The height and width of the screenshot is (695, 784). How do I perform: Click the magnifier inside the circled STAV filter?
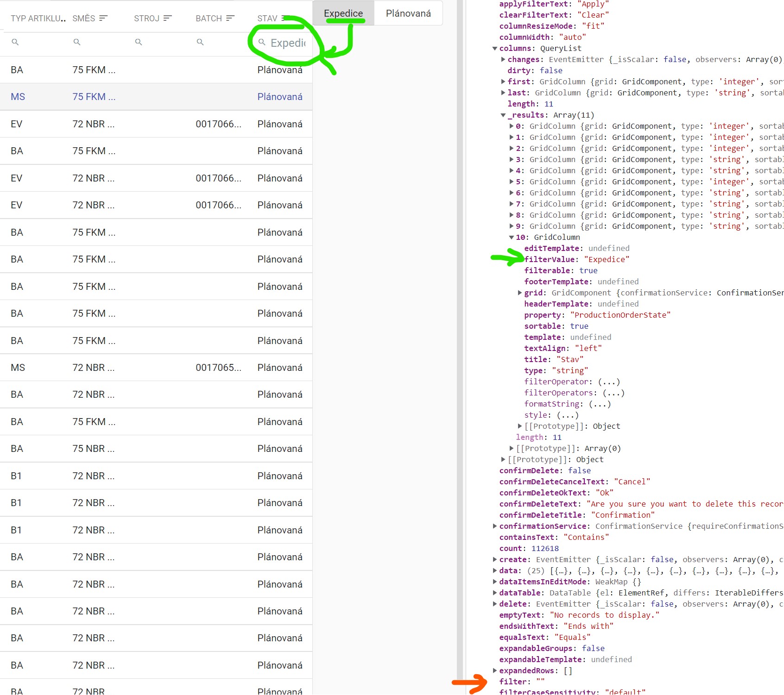tap(262, 43)
